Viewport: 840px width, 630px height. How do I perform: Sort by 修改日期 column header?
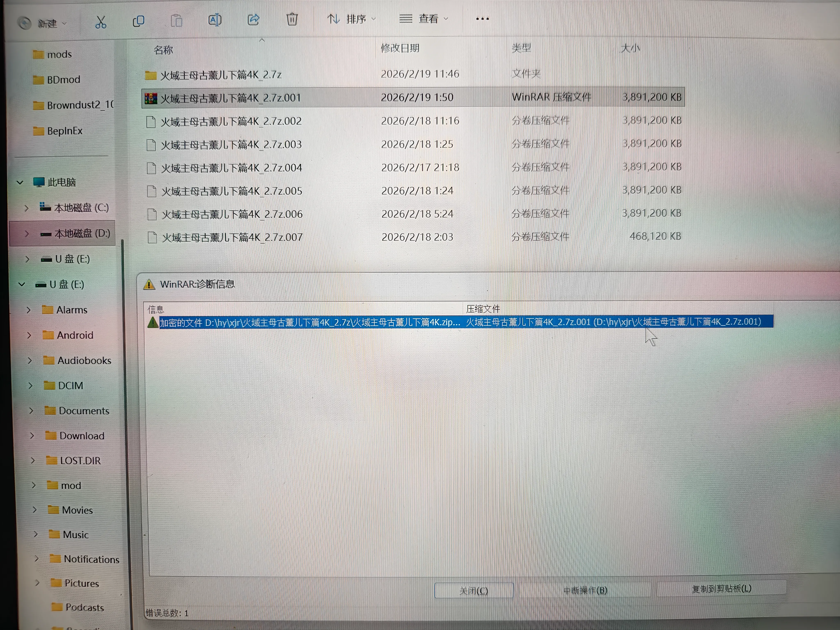pos(400,48)
